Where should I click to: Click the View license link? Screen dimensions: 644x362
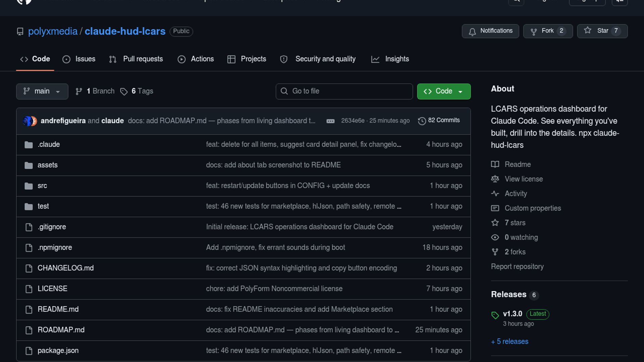coord(523,179)
